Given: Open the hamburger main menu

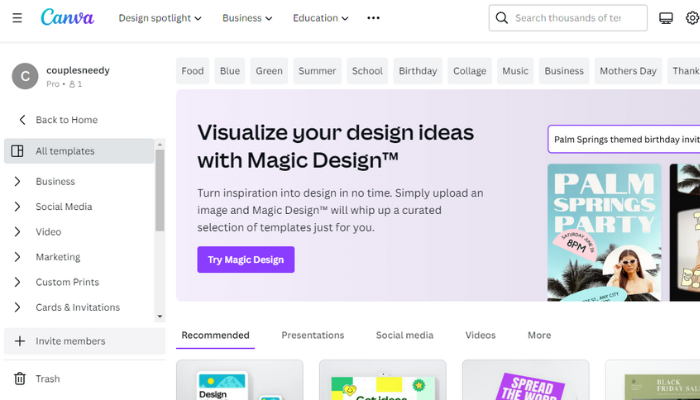Looking at the screenshot, I should click(x=17, y=18).
